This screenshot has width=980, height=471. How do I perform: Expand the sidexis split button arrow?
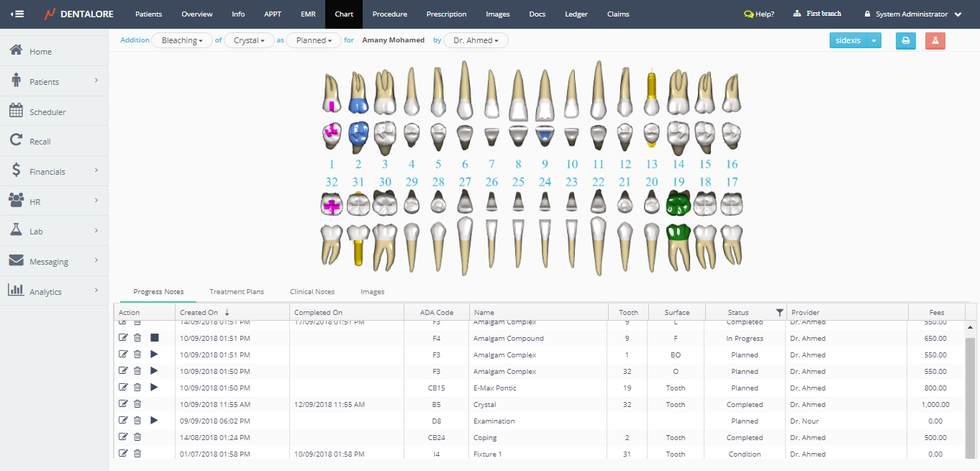pyautogui.click(x=874, y=41)
